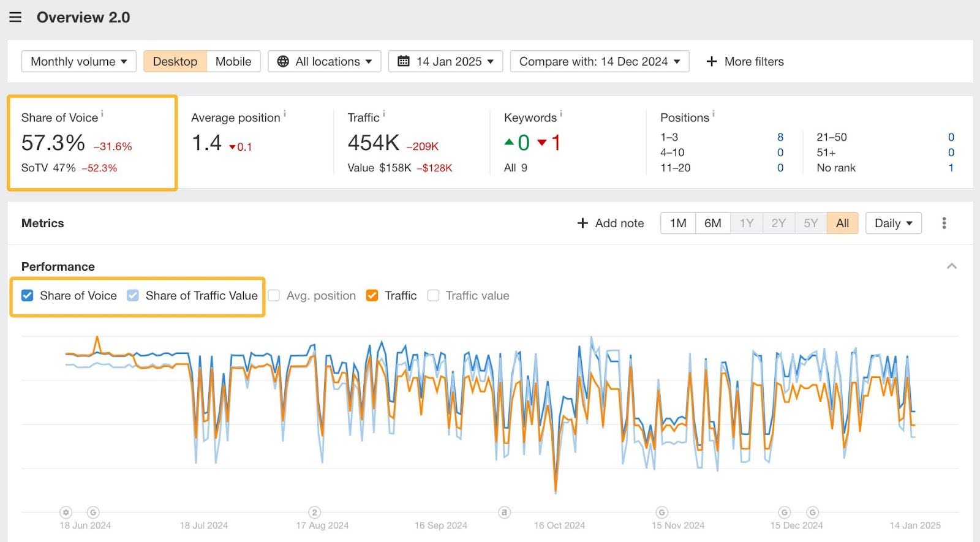Image resolution: width=980 pixels, height=542 pixels.
Task: Collapse the Performance section
Action: [951, 266]
